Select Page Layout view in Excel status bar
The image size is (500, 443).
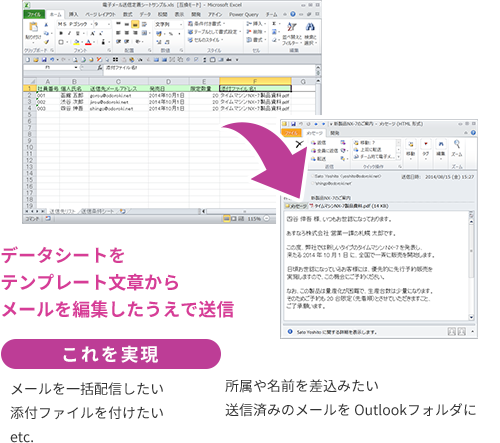pos(234,219)
